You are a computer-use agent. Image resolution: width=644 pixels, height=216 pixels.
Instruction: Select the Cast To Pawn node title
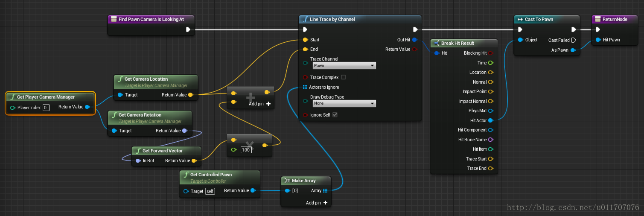(x=547, y=19)
